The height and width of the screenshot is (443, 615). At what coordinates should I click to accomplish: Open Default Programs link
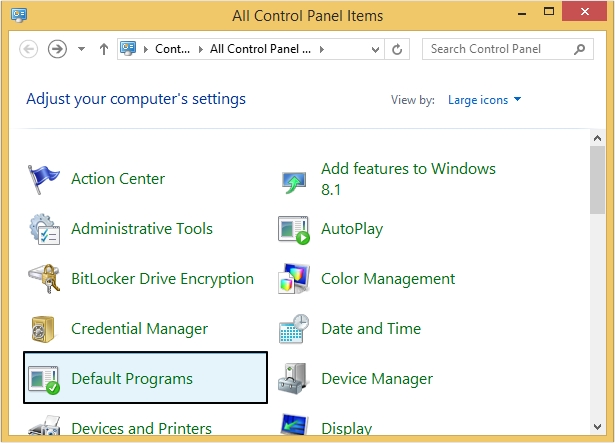(132, 379)
